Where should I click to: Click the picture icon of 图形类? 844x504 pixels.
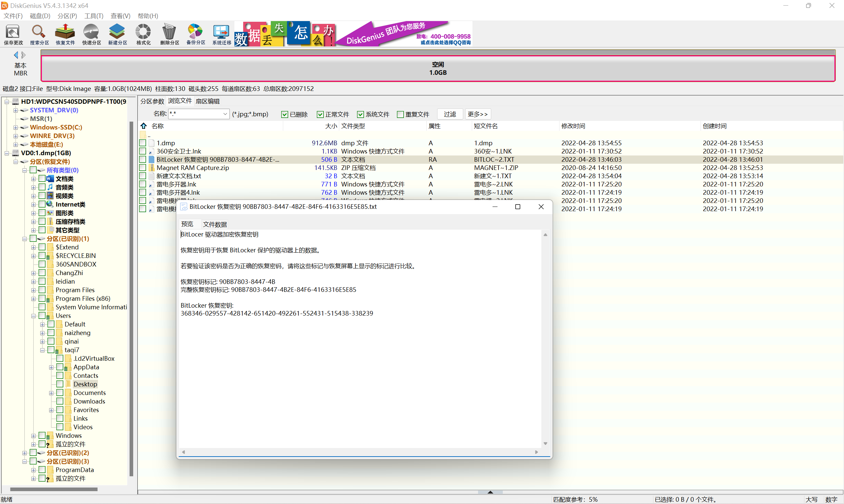pos(50,213)
